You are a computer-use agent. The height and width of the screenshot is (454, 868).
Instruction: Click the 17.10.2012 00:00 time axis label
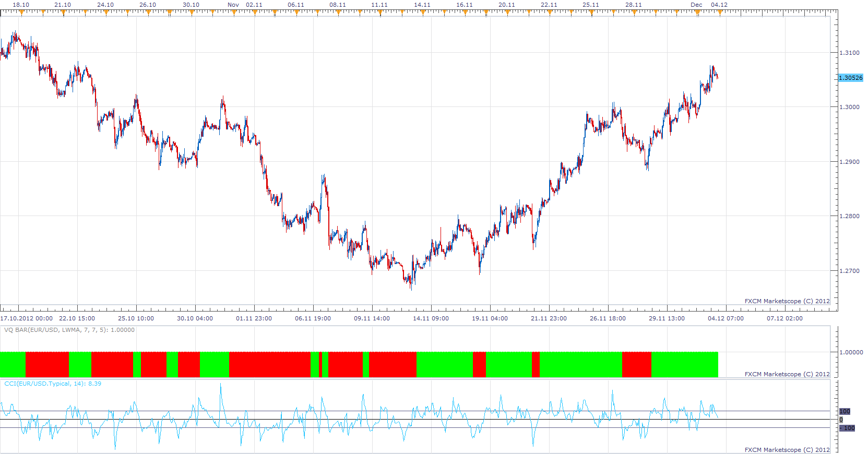pyautogui.click(x=27, y=318)
